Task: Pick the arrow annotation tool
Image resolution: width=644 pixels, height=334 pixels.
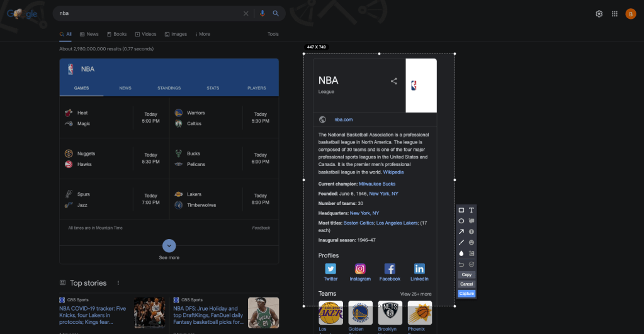Action: point(461,231)
